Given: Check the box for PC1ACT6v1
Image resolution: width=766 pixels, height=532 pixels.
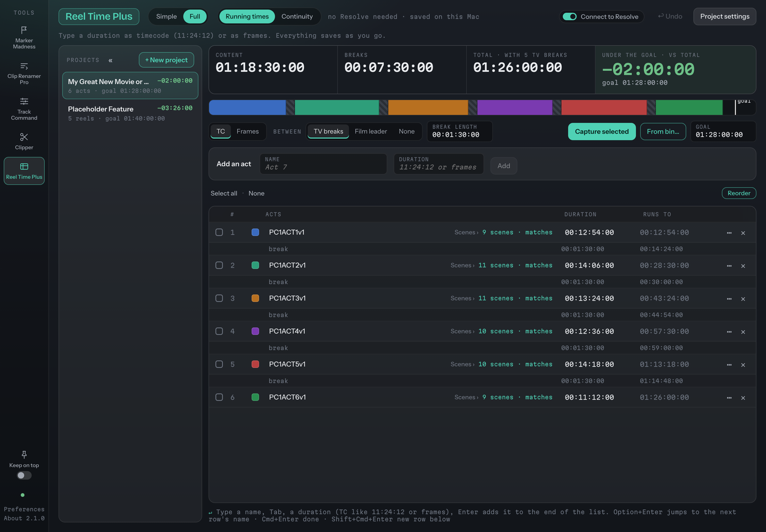Looking at the screenshot, I should pos(219,397).
